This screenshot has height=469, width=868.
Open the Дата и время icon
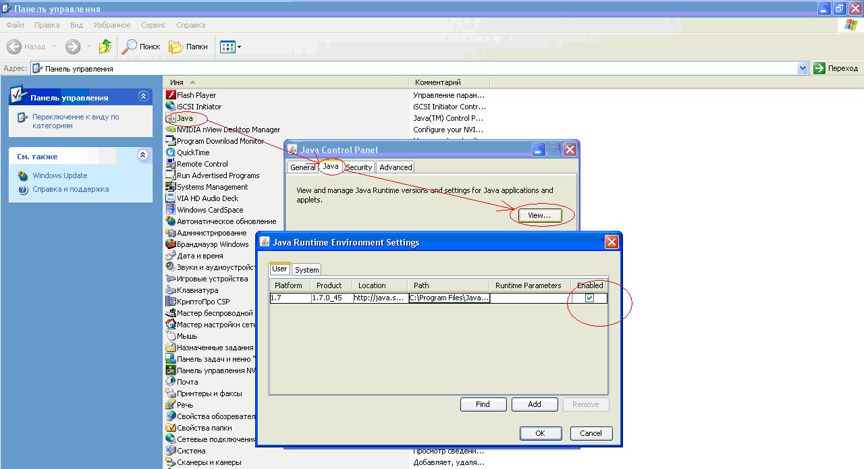click(171, 256)
